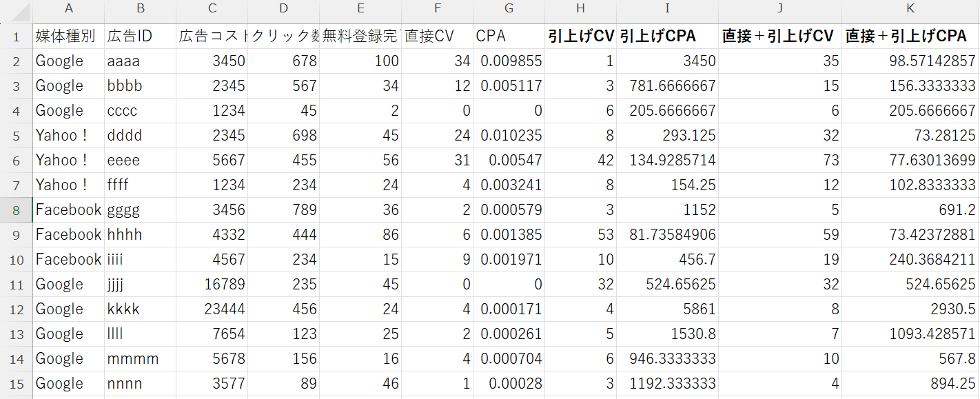Select the column K header
This screenshot has height=399, width=980.
click(910, 9)
